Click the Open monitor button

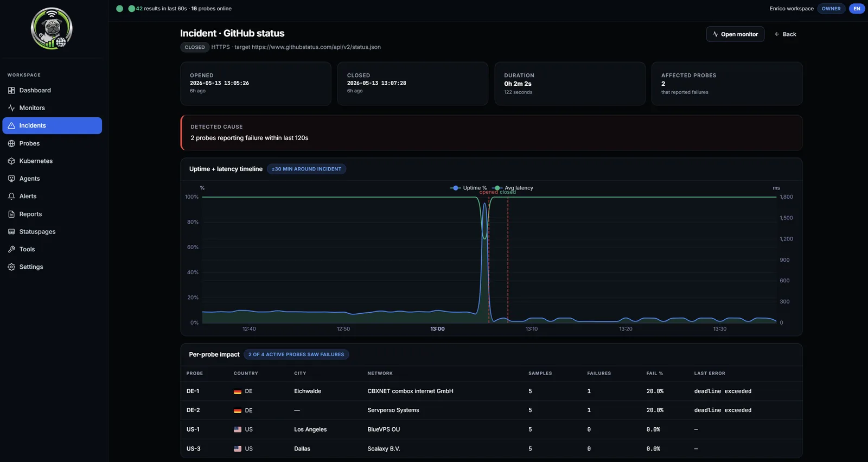click(735, 34)
